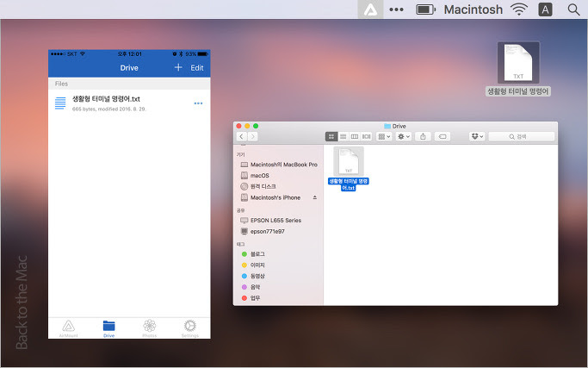588x368 pixels.
Task: Tap the plus button in Drive app
Action: 178,67
